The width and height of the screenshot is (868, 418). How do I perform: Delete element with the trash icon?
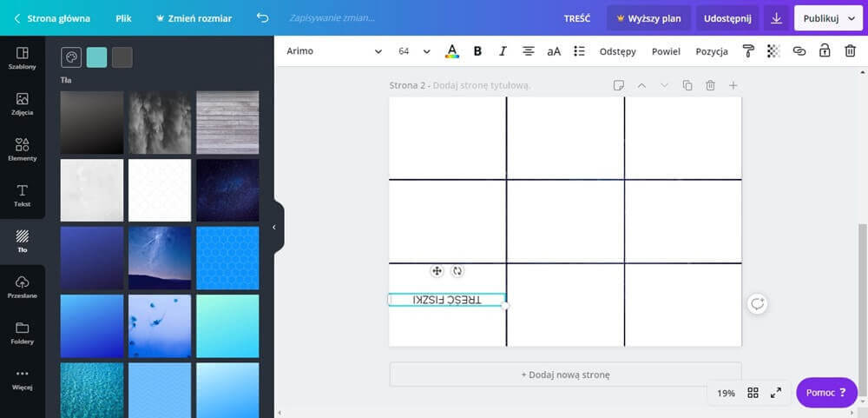pos(850,51)
